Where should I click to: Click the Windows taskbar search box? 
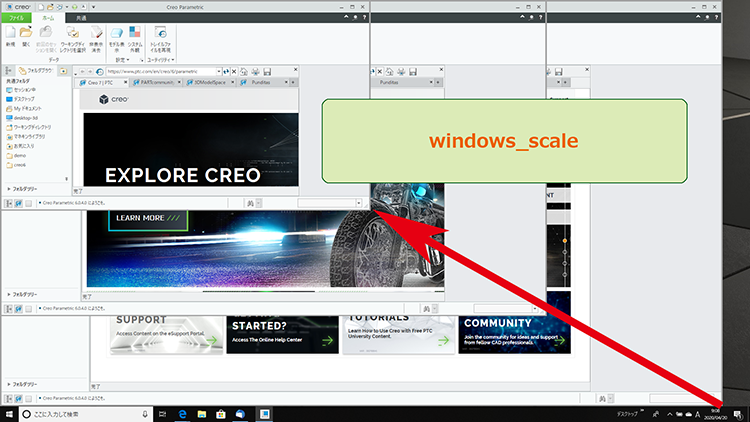pyautogui.click(x=86, y=414)
